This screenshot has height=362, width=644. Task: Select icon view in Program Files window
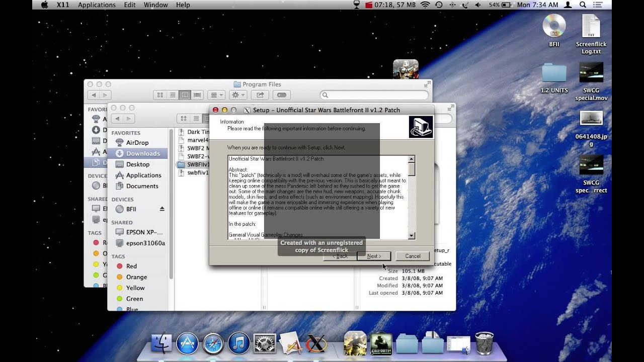click(x=160, y=95)
